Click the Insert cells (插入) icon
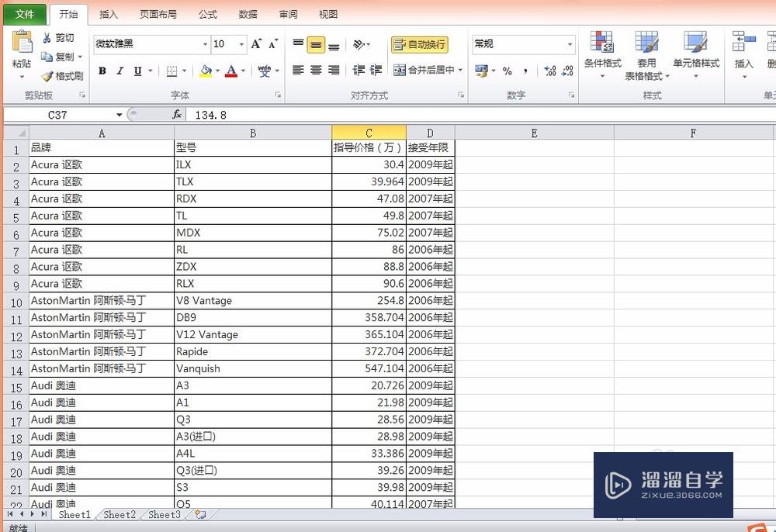The width and height of the screenshot is (776, 532). pos(744,42)
